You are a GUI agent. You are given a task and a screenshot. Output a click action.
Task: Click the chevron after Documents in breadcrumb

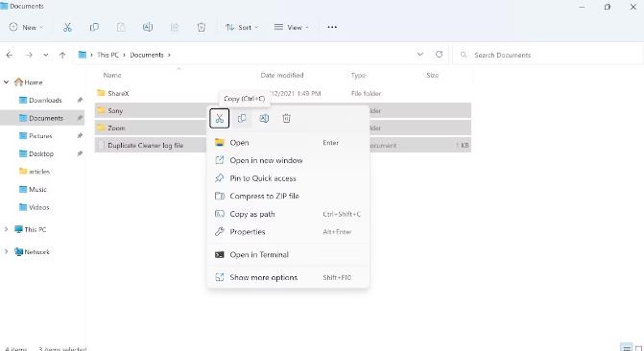click(x=169, y=55)
